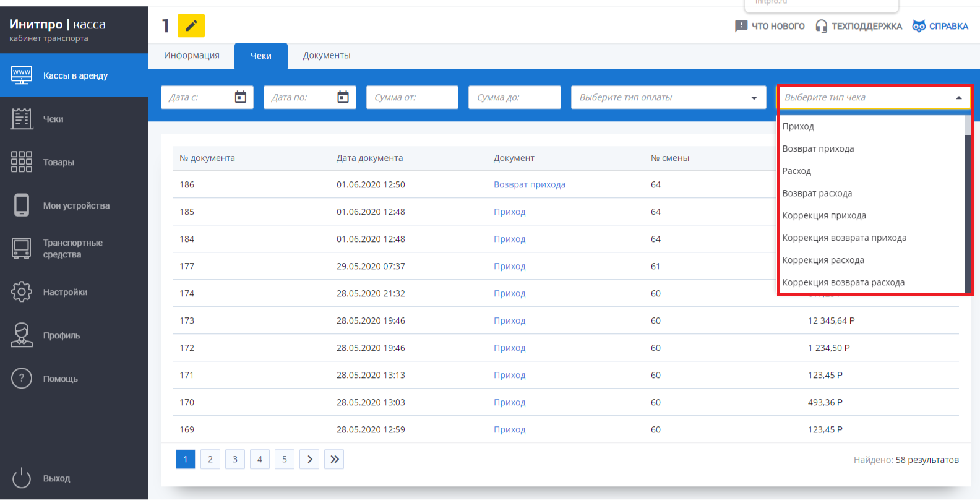
Task: Click document number 172 cell
Action: [x=187, y=348]
